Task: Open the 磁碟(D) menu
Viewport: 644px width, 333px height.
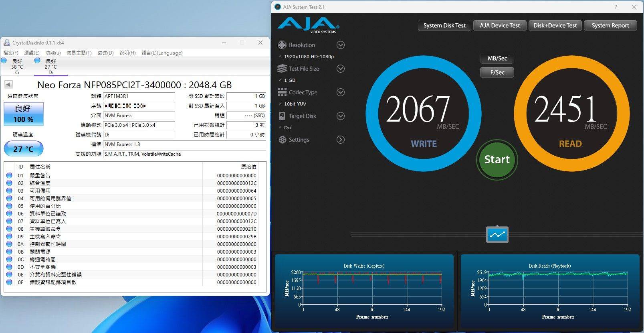Action: (x=105, y=53)
